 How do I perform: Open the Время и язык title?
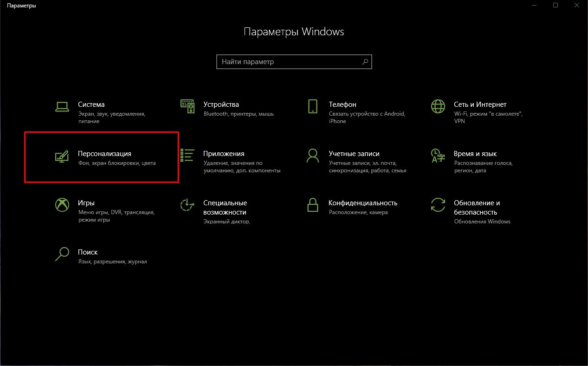475,154
